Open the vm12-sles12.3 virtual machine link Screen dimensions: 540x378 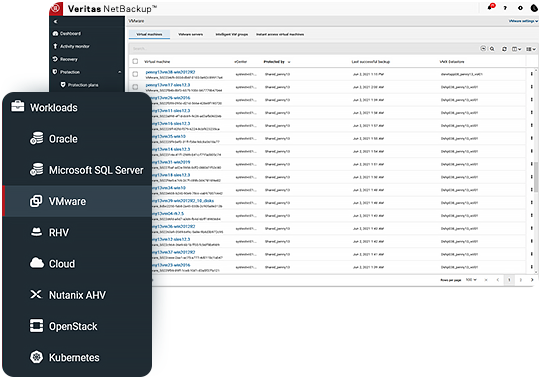[x=171, y=239]
